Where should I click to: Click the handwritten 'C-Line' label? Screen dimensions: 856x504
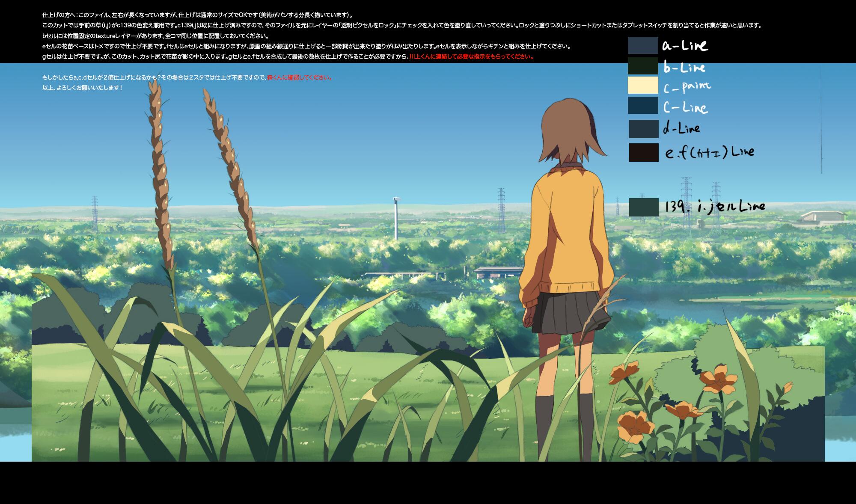point(685,107)
